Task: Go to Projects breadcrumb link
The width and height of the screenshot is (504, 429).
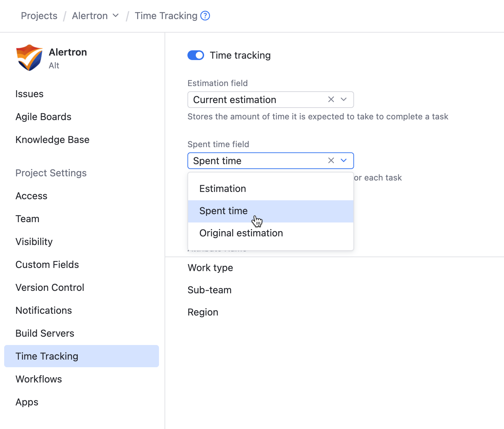Action: coord(39,16)
